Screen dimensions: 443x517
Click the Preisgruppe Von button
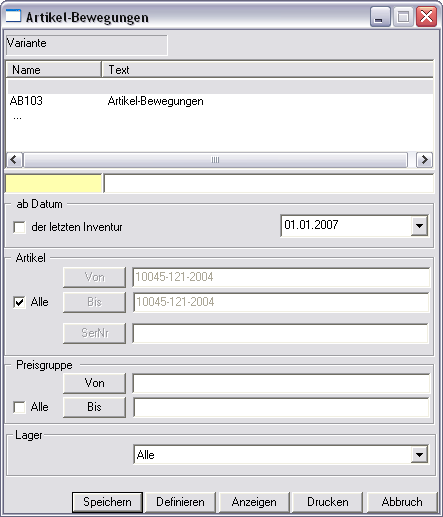[94, 383]
